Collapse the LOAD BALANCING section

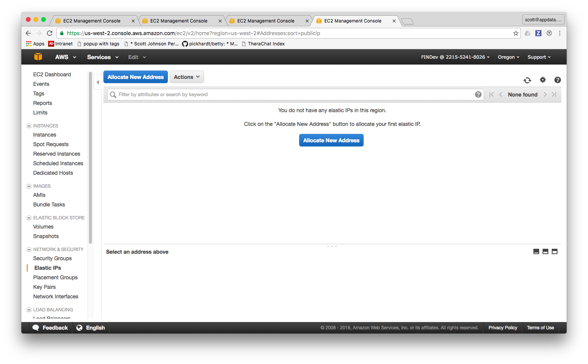29,310
